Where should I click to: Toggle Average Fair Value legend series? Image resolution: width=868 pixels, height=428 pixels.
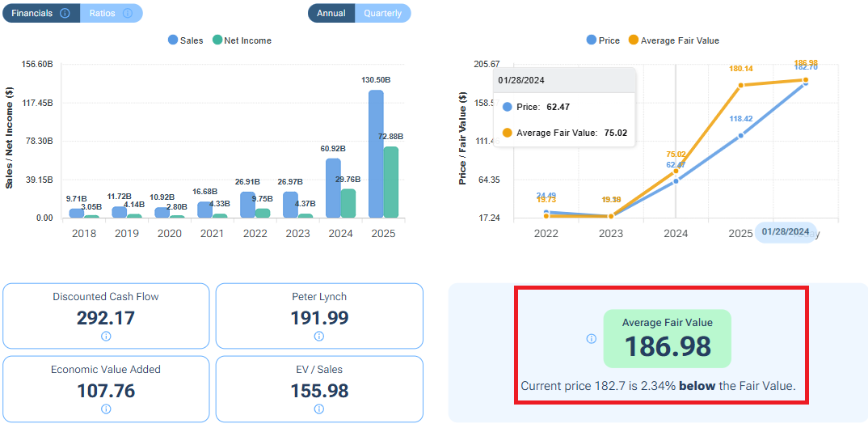click(673, 40)
